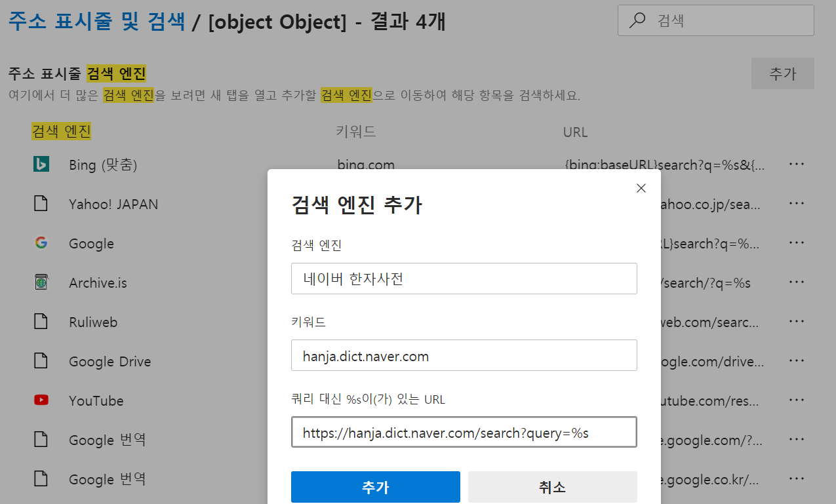The width and height of the screenshot is (836, 504).
Task: Click the Yahoo! JAPAN page icon
Action: point(41,204)
